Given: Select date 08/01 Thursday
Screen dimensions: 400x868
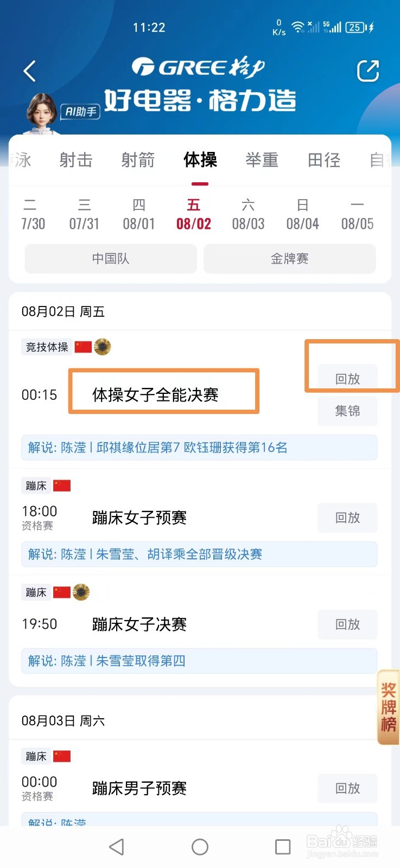Looking at the screenshot, I should pos(139,214).
